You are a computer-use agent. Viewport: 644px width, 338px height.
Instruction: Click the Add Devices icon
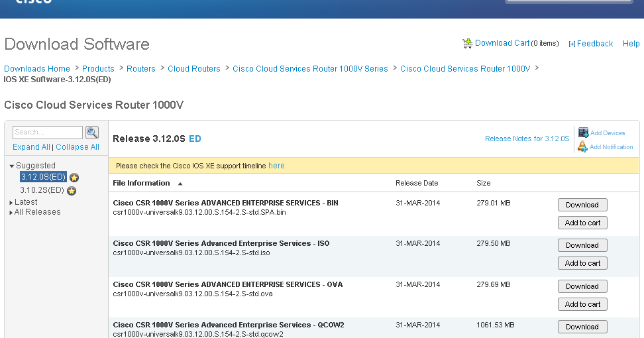pyautogui.click(x=583, y=133)
